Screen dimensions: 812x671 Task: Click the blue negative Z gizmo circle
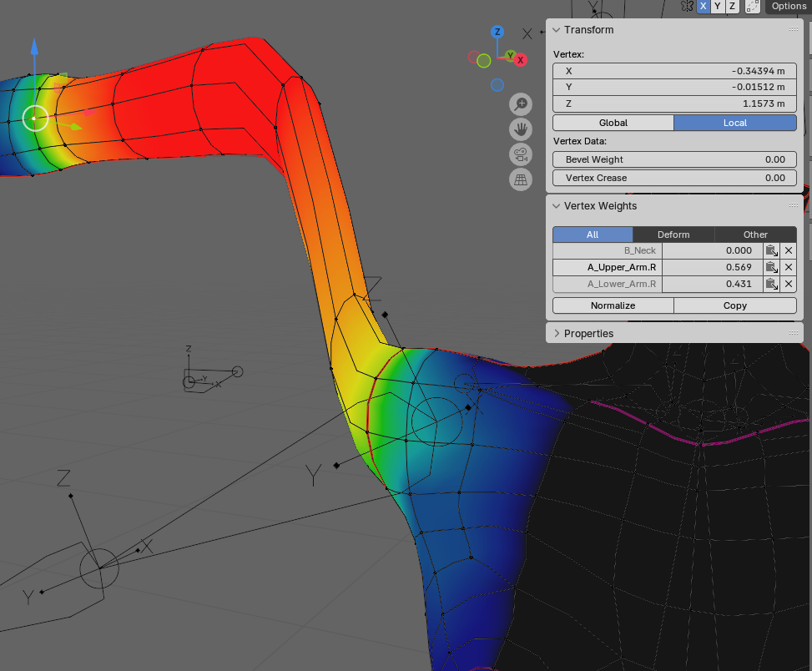(497, 85)
